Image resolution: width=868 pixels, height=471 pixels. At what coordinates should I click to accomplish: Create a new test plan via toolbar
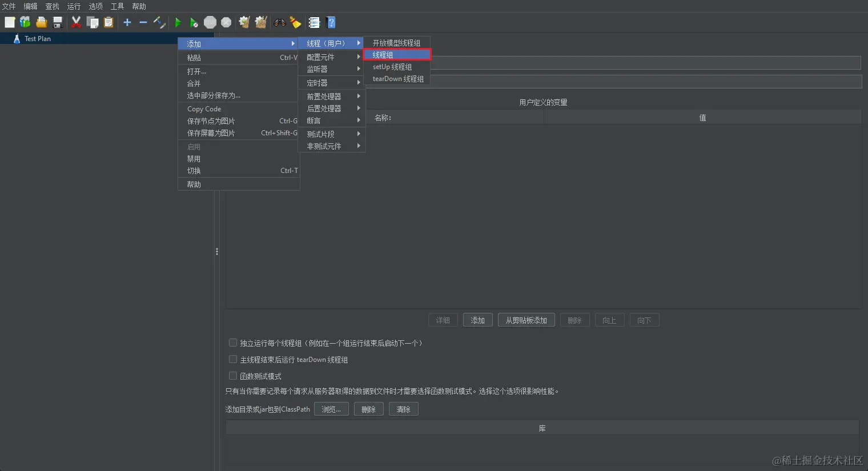(10, 22)
